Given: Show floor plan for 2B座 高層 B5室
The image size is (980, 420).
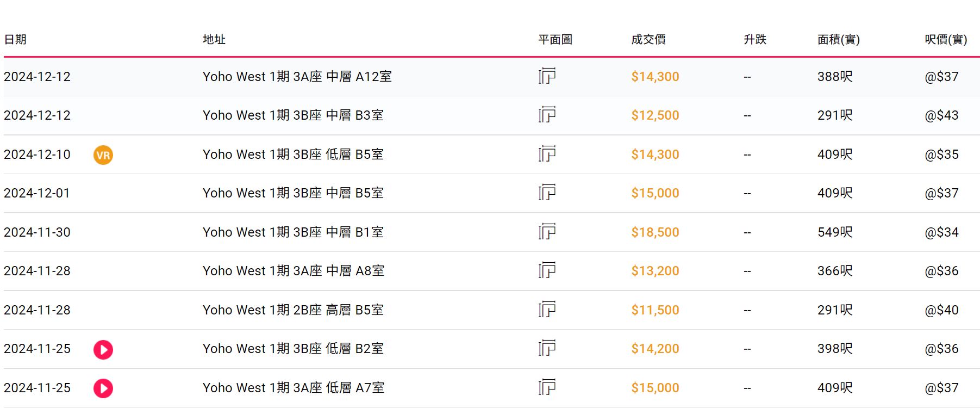Looking at the screenshot, I should (547, 310).
